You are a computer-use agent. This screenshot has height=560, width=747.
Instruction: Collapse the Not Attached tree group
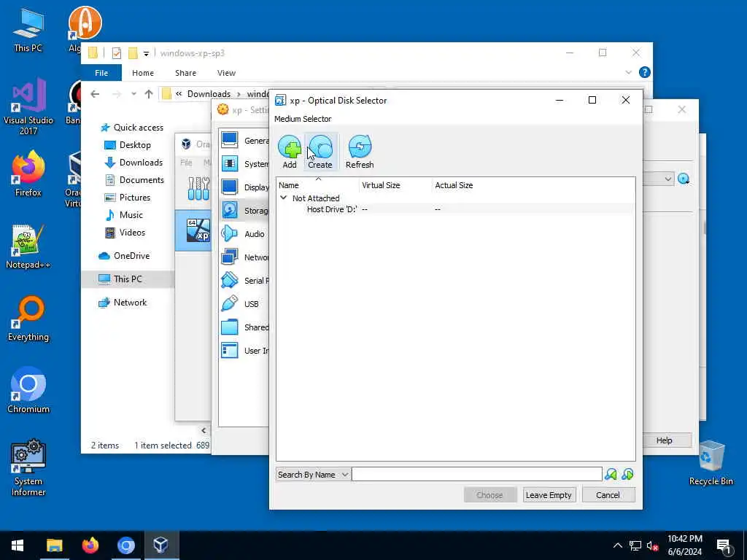(x=284, y=198)
